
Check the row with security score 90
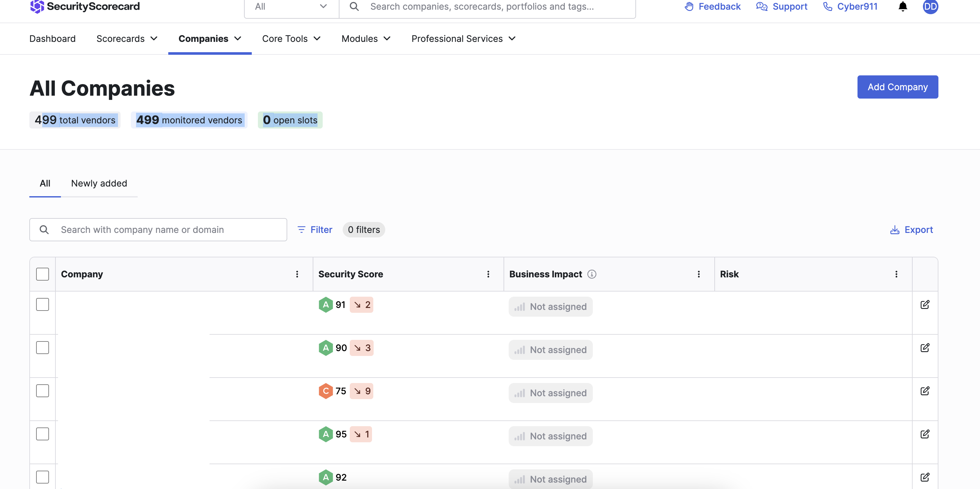(43, 348)
